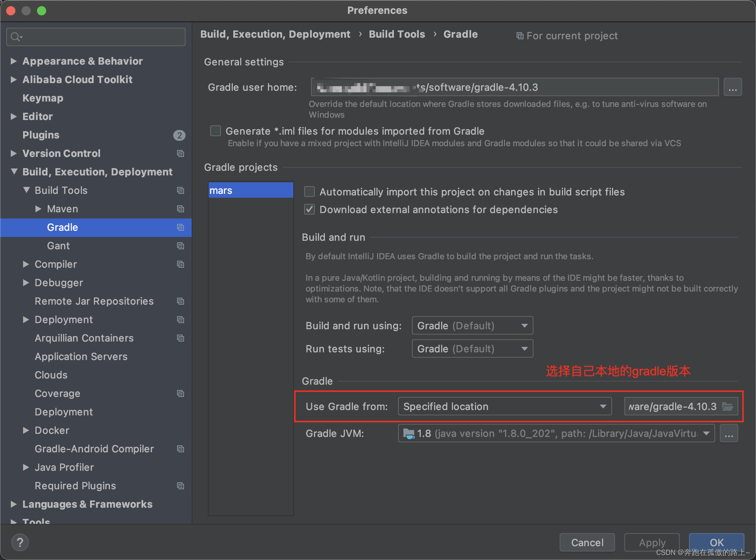Screen dimensions: 756x560
Task: Click browse button next to Gradle JVM
Action: coord(729,434)
